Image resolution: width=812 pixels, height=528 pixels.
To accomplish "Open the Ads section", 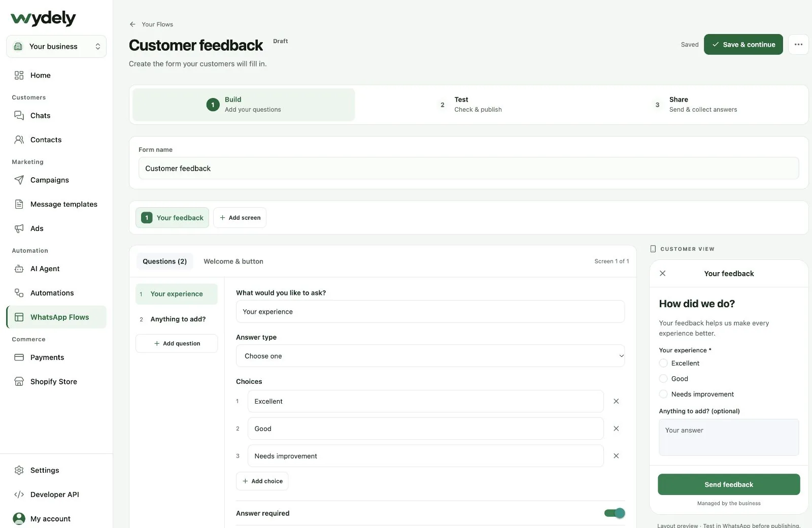I will click(56, 228).
